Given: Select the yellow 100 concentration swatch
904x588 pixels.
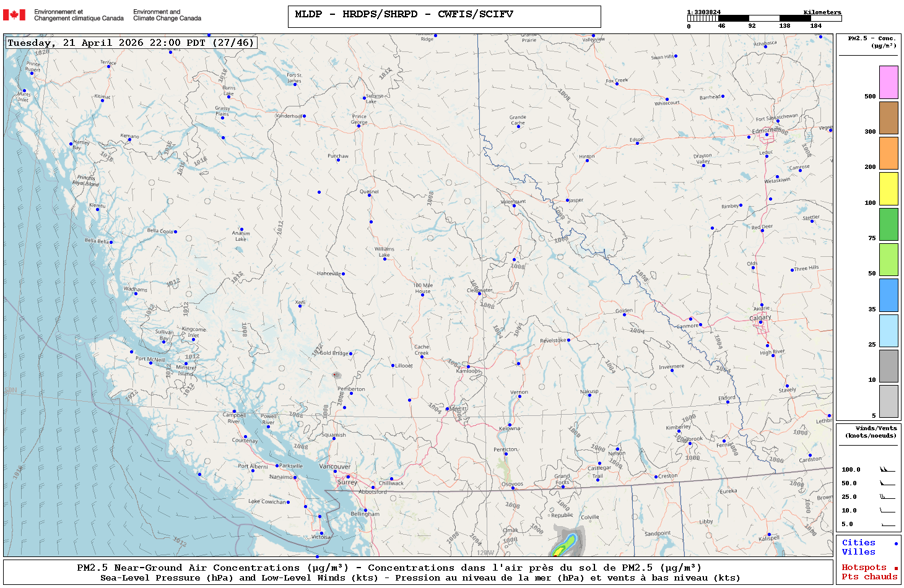Looking at the screenshot, I should point(889,189).
